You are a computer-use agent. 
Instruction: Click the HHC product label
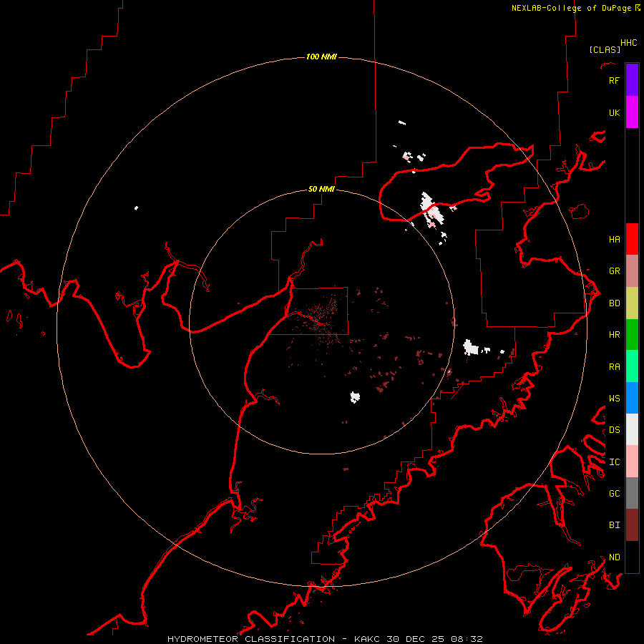629,43
